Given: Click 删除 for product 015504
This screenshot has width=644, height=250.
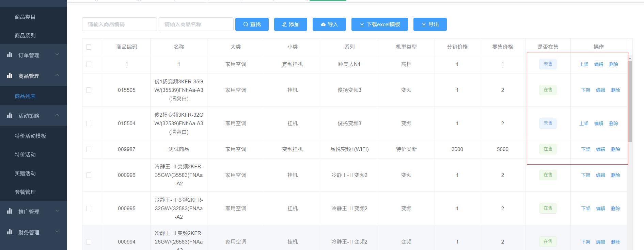Looking at the screenshot, I should tap(614, 123).
